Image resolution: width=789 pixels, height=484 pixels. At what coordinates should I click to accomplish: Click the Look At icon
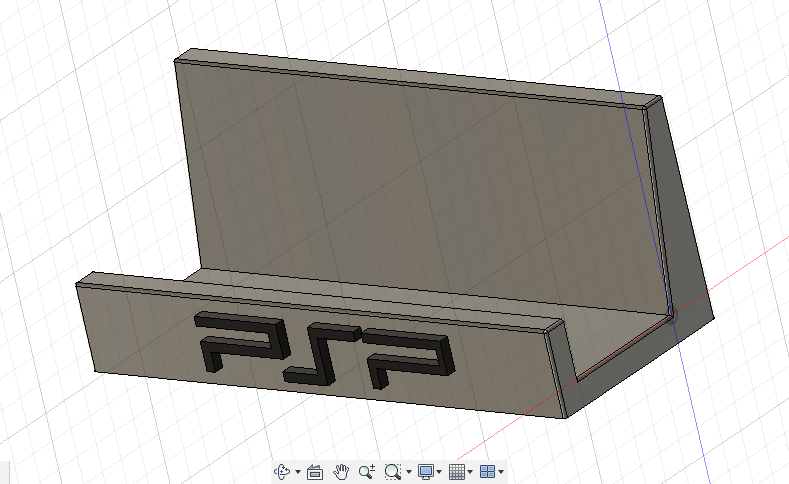click(x=314, y=471)
